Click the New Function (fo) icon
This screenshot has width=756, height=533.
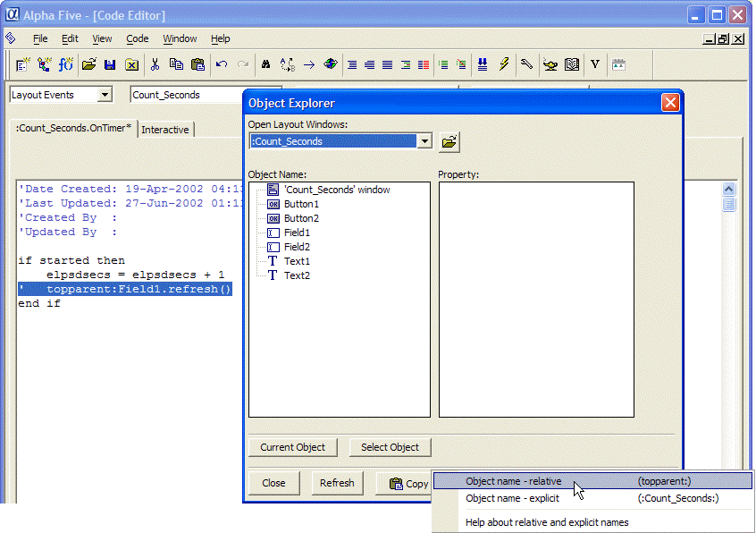point(65,64)
